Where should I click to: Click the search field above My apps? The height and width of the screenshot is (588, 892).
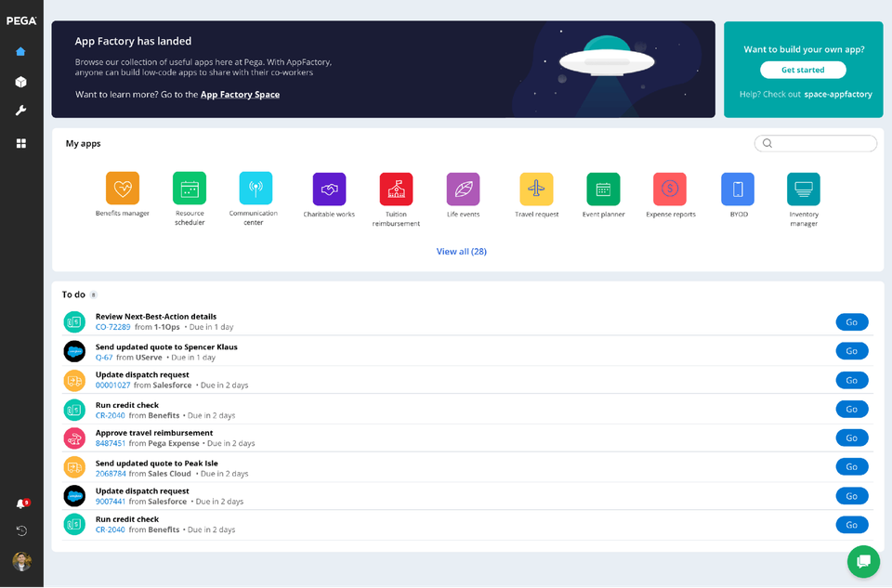click(x=816, y=143)
